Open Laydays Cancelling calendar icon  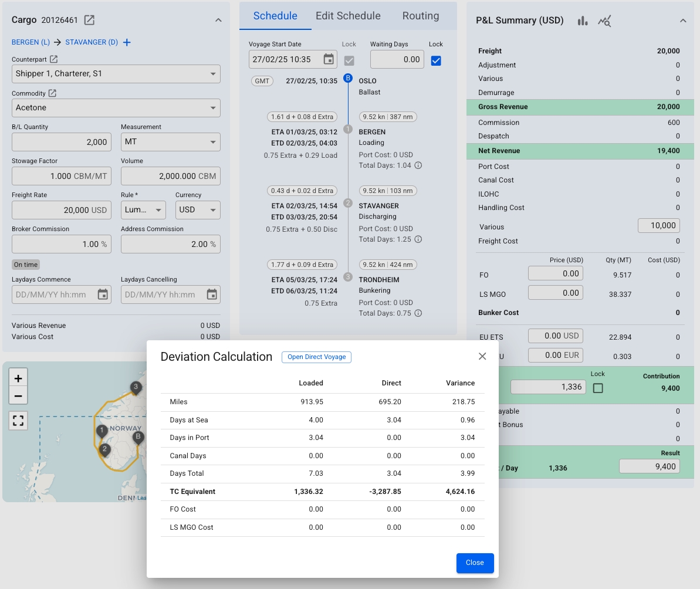coord(212,294)
